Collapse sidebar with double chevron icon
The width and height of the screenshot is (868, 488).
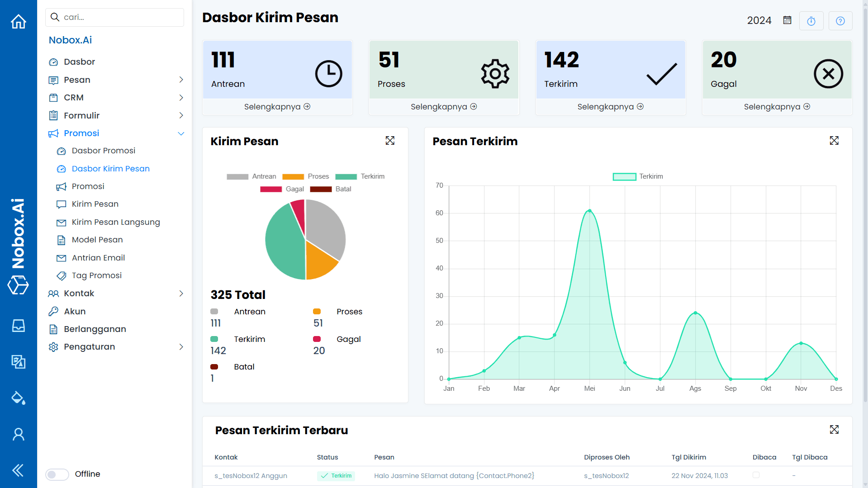[19, 470]
